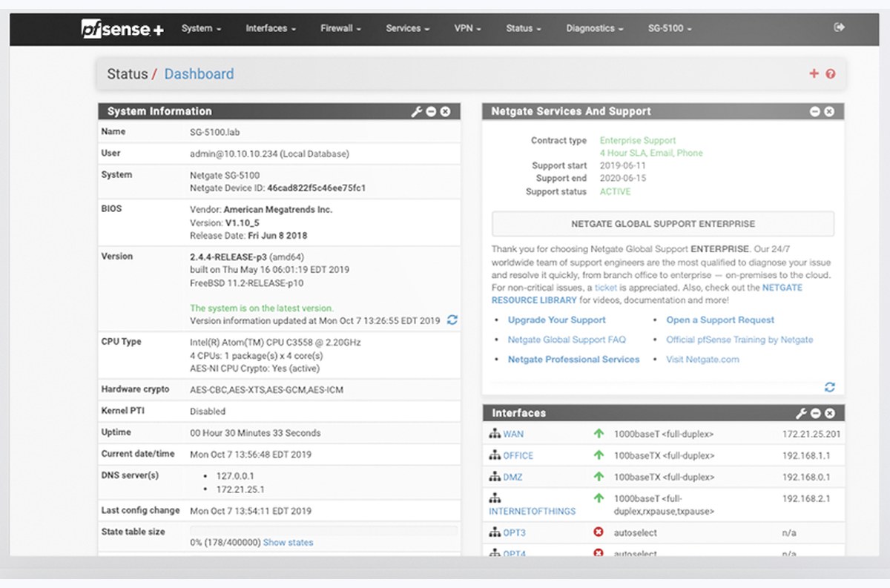Click DNS server 172.21.25.1
This screenshot has height=588, width=890.
pyautogui.click(x=240, y=490)
